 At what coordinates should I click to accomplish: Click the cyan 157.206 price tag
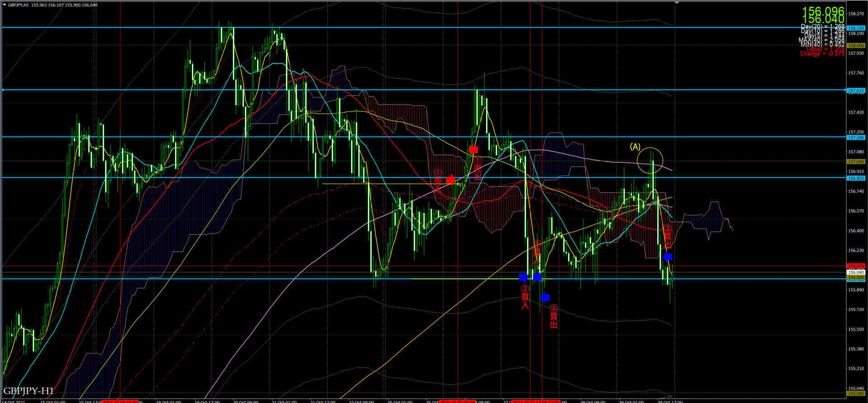point(856,137)
